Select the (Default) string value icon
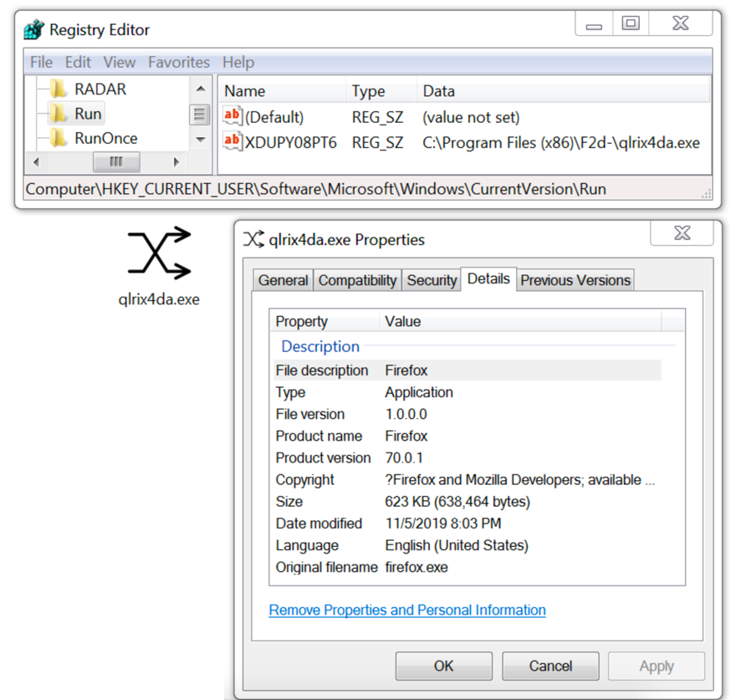Image resolution: width=736 pixels, height=700 pixels. [x=233, y=117]
